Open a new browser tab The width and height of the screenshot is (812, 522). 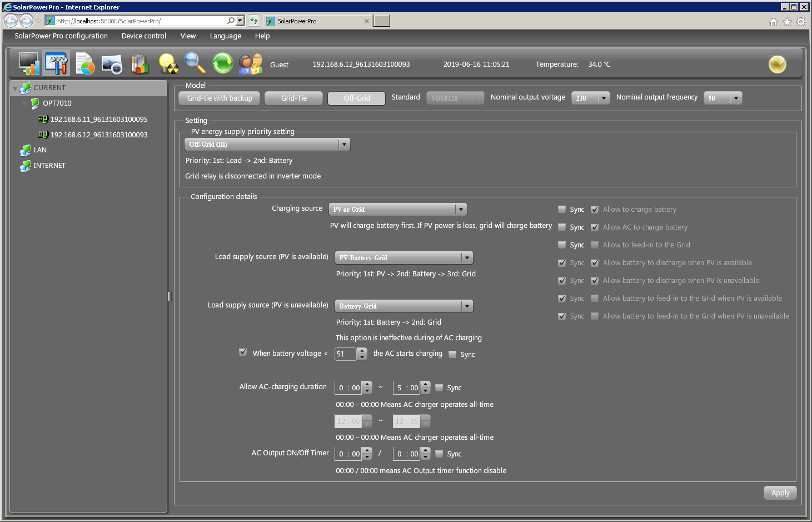point(381,21)
